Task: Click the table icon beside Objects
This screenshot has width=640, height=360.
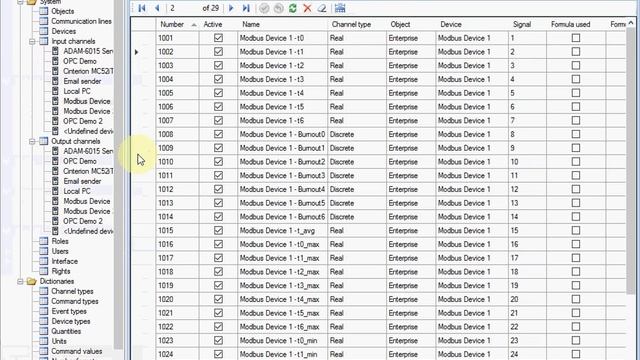Action: tap(44, 11)
